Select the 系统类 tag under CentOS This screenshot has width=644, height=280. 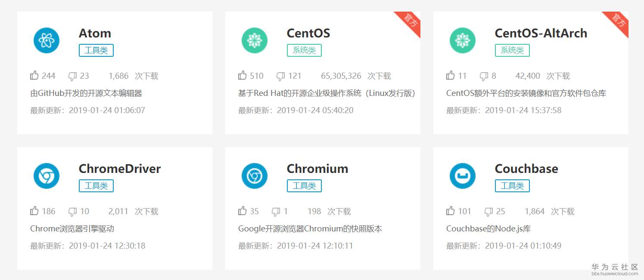point(304,50)
